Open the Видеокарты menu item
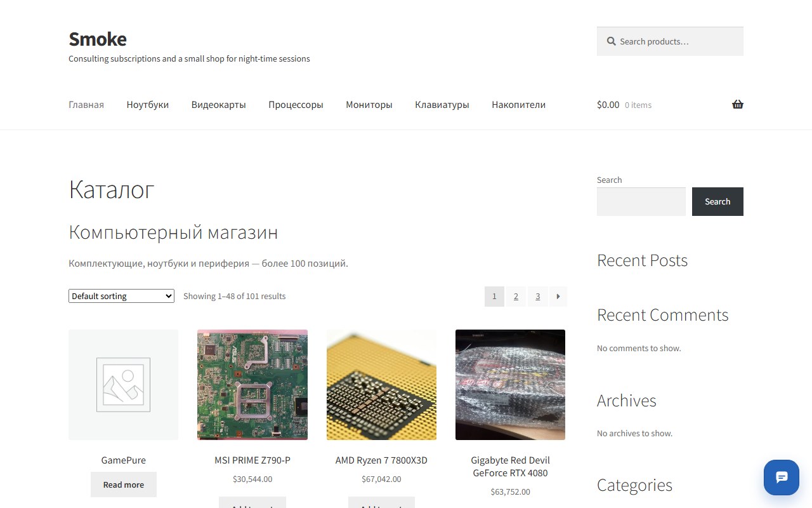Screen dimensions: 812x508 pos(219,105)
